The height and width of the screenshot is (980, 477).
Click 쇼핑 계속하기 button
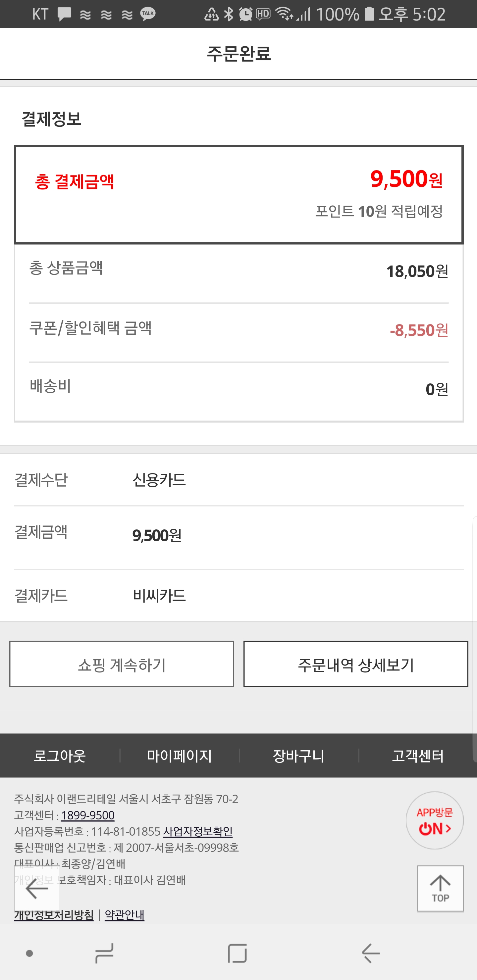[122, 664]
